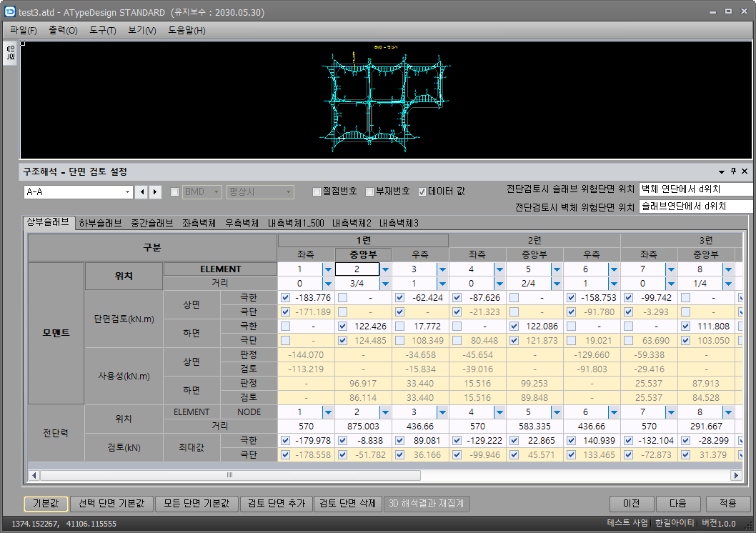Image resolution: width=756 pixels, height=533 pixels.
Task: Open moment ELEMENT 1 dropdown arrow
Action: coord(329,269)
